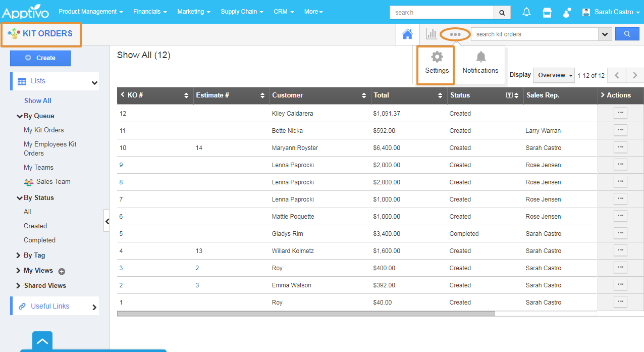644x352 pixels.
Task: Open the Settings gear icon
Action: (x=437, y=57)
